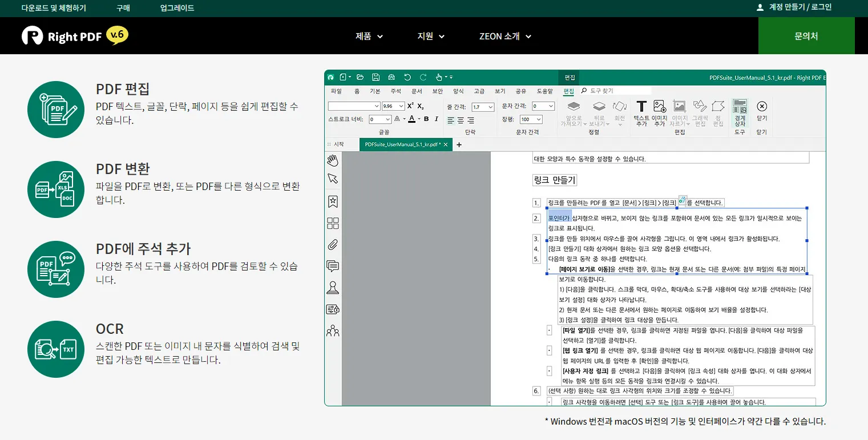Click the 문의처 contact button

tap(806, 36)
